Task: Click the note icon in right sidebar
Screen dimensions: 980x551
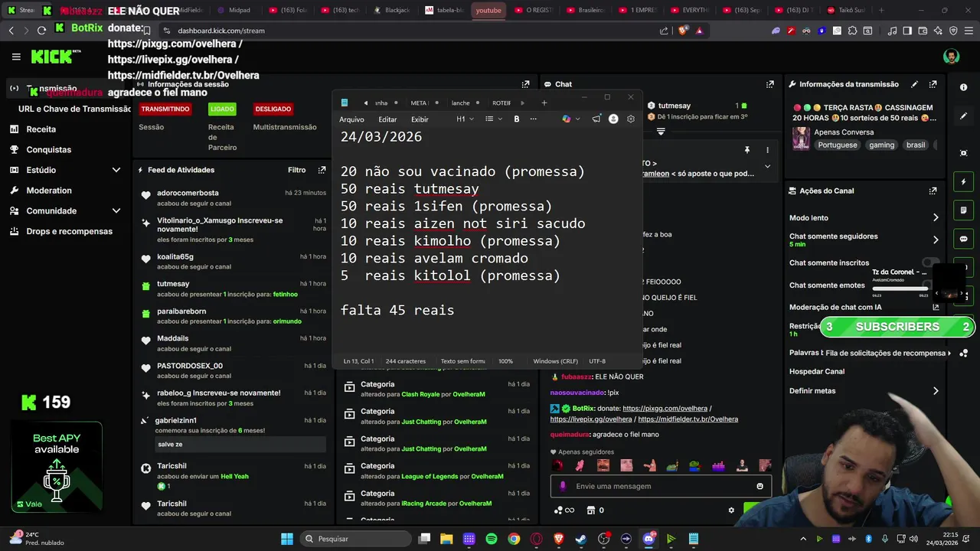Action: (x=963, y=210)
